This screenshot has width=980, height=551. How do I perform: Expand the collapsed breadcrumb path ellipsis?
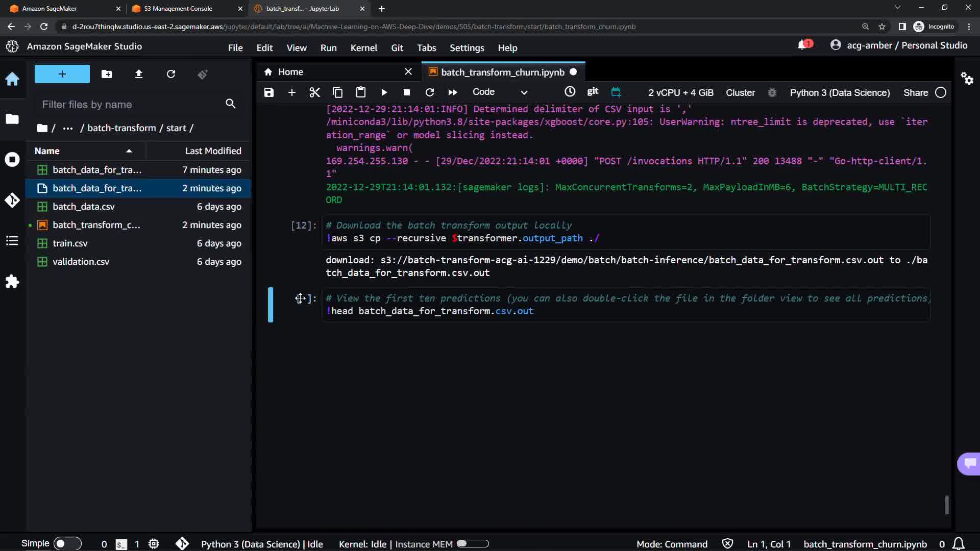click(x=67, y=128)
